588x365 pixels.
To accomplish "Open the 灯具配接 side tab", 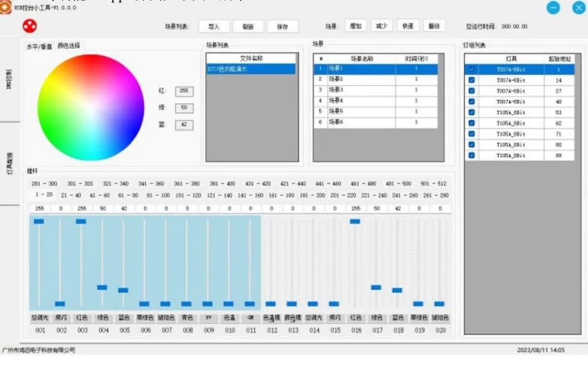I will point(9,163).
